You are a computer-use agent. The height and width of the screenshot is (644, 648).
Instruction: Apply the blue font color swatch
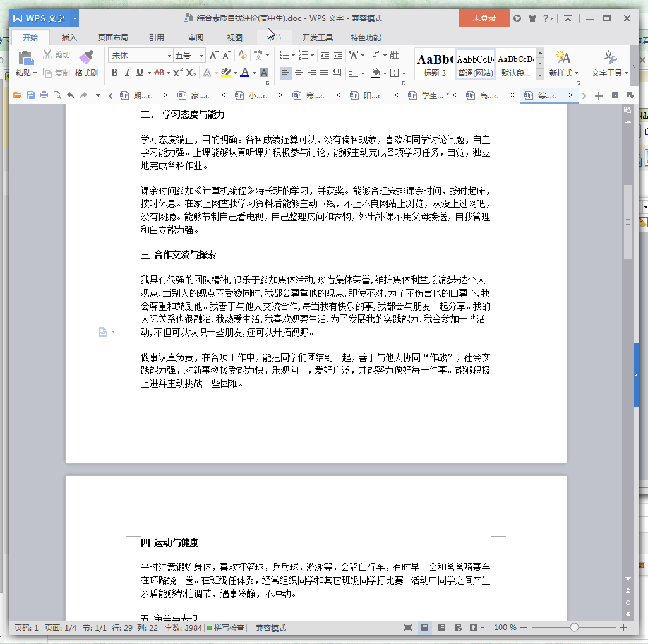(245, 73)
